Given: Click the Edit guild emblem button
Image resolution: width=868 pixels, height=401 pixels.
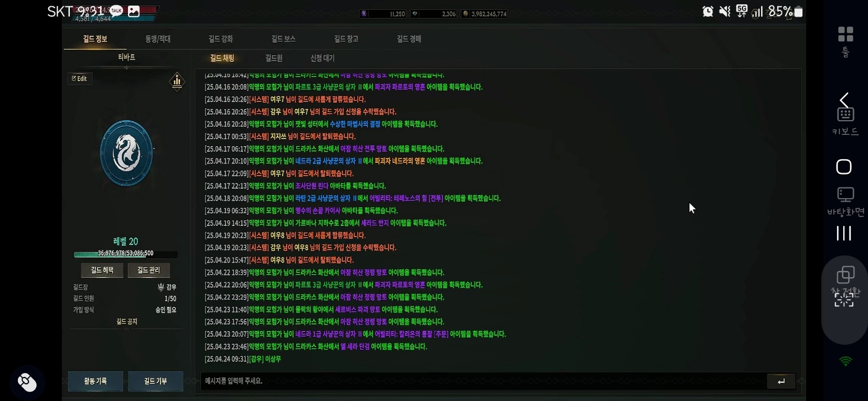Looking at the screenshot, I should coord(79,79).
